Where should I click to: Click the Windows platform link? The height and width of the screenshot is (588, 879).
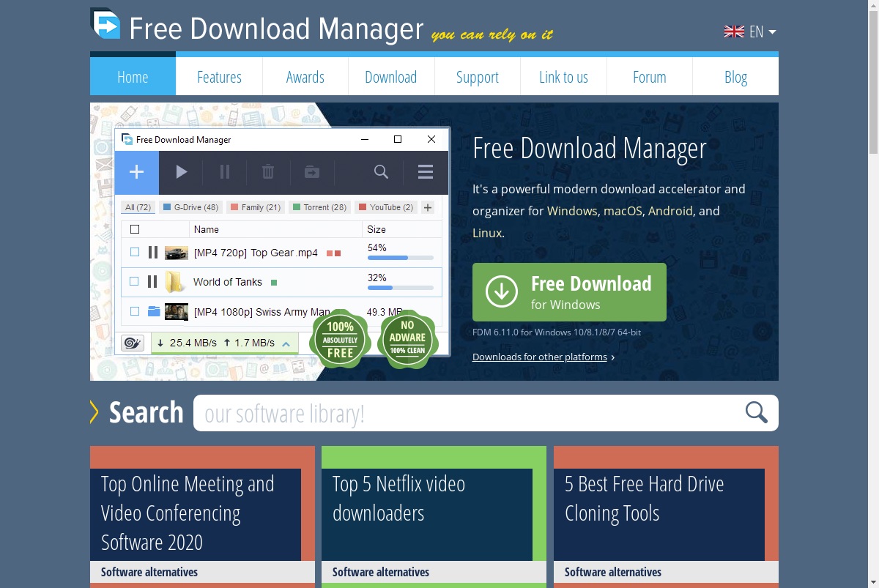click(572, 211)
